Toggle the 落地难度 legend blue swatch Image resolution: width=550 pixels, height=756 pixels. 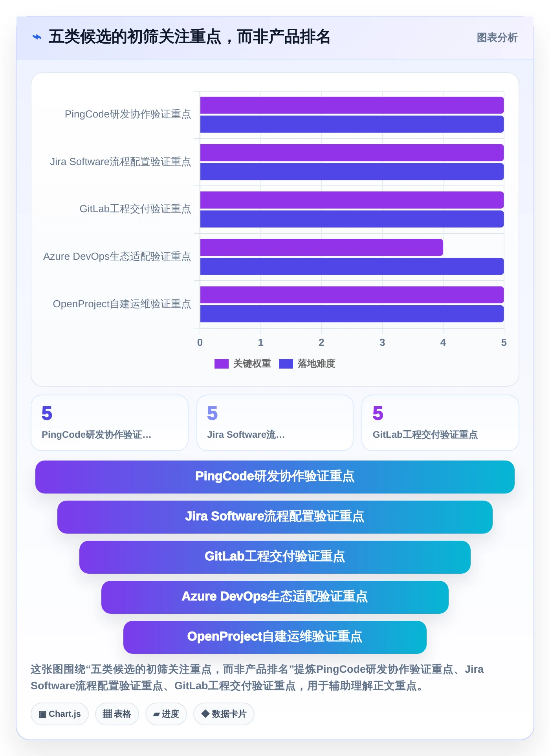[x=286, y=364]
